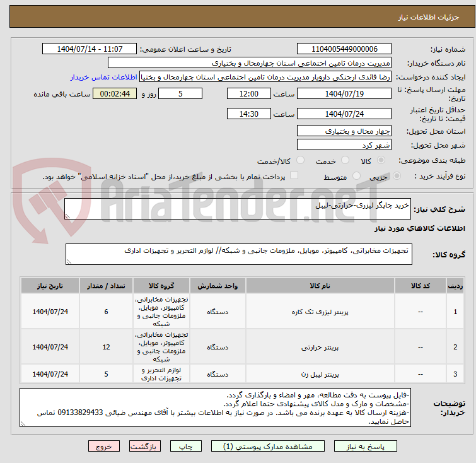
Task: Toggle the Islamic treasury payment checkbox
Action: [294, 175]
